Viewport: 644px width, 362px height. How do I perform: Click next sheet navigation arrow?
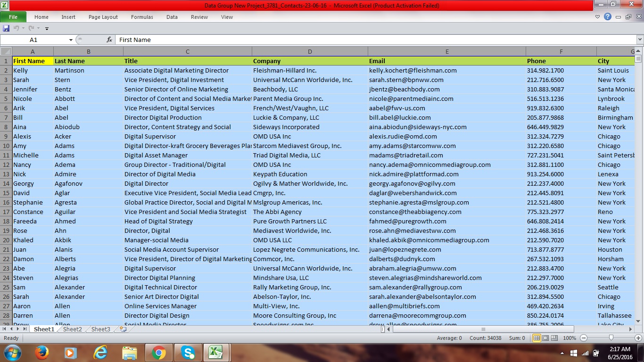pyautogui.click(x=18, y=329)
